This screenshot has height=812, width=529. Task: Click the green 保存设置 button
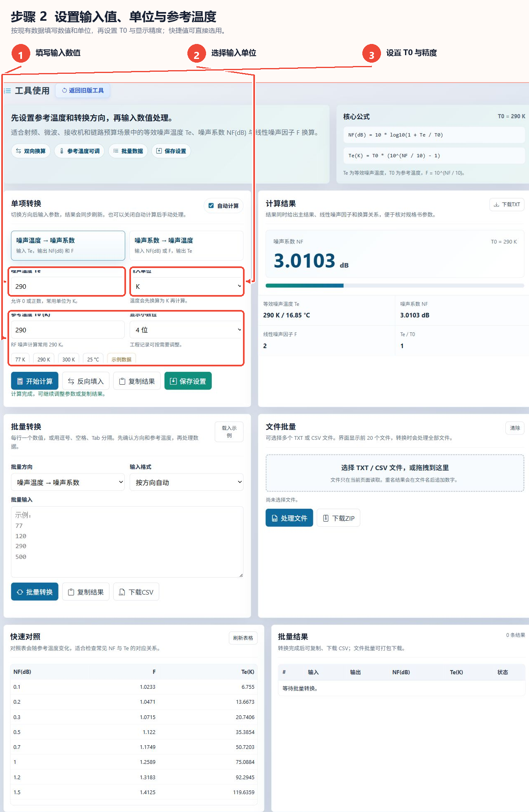click(188, 381)
